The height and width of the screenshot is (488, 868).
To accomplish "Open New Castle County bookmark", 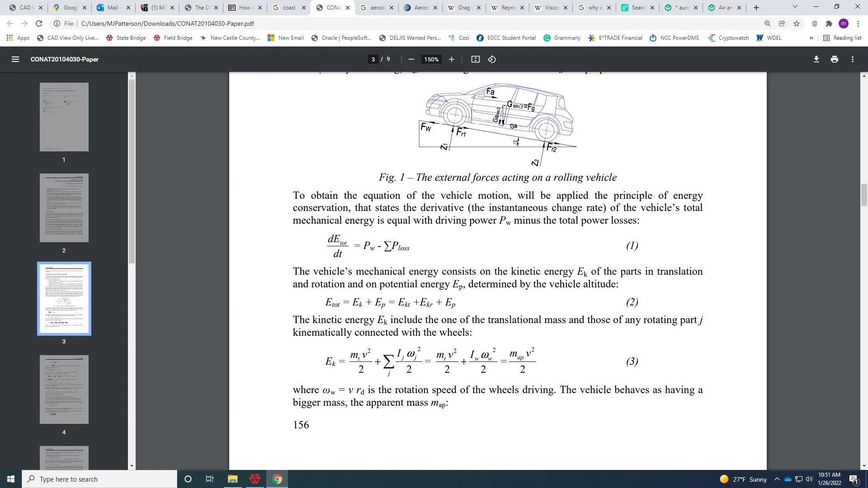I will [230, 38].
